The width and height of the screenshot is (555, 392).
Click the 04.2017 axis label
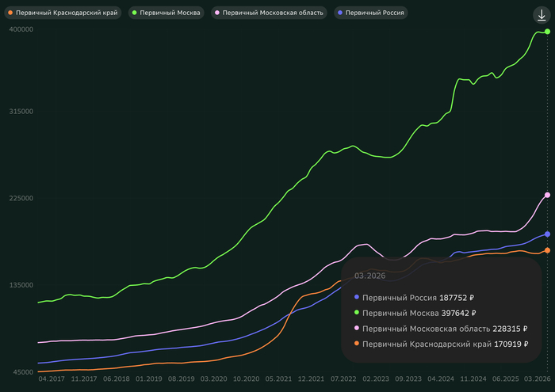(x=52, y=379)
